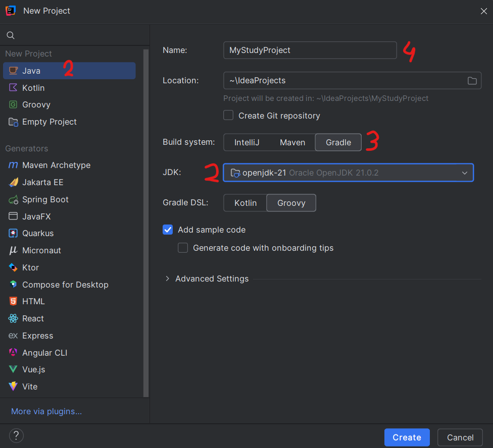Select IntelliJ build system
Viewport: 493px width, 448px height.
pyautogui.click(x=247, y=142)
